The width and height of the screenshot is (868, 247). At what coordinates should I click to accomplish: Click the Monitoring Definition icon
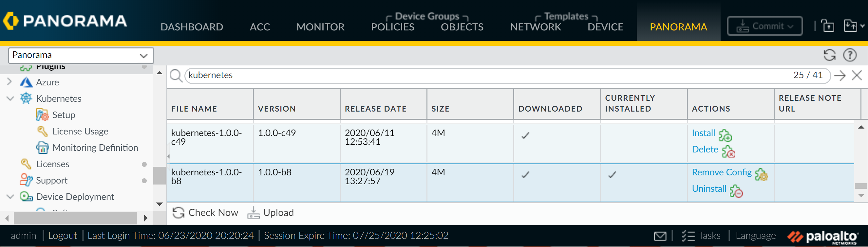43,148
